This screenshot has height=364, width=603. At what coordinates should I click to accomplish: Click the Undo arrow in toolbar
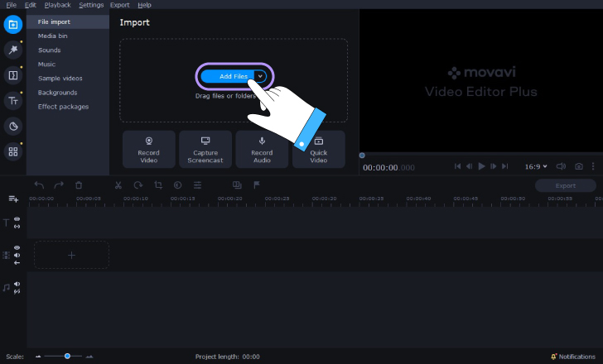coord(39,185)
